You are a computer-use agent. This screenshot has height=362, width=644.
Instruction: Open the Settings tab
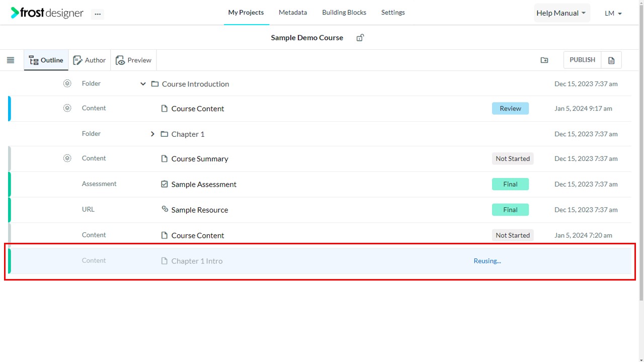point(393,13)
